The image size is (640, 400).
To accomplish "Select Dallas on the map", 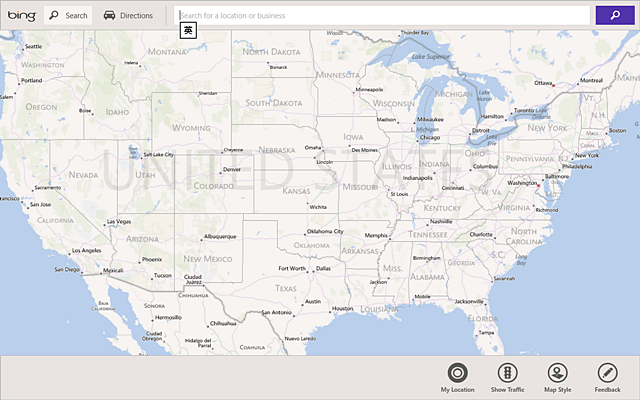I will (x=323, y=269).
